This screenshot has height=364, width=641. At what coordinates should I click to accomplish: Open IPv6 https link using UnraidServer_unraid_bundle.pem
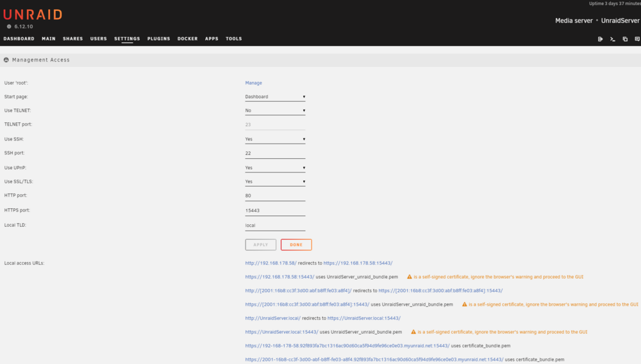307,304
